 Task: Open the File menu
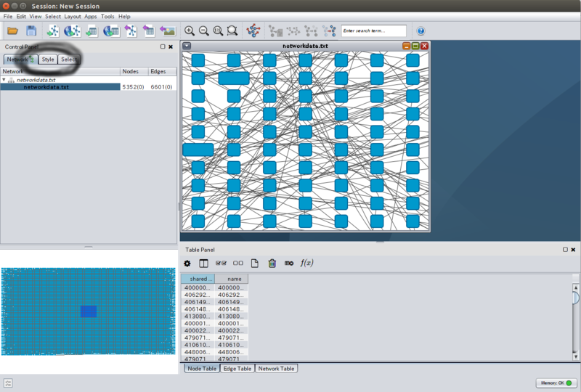pos(8,16)
